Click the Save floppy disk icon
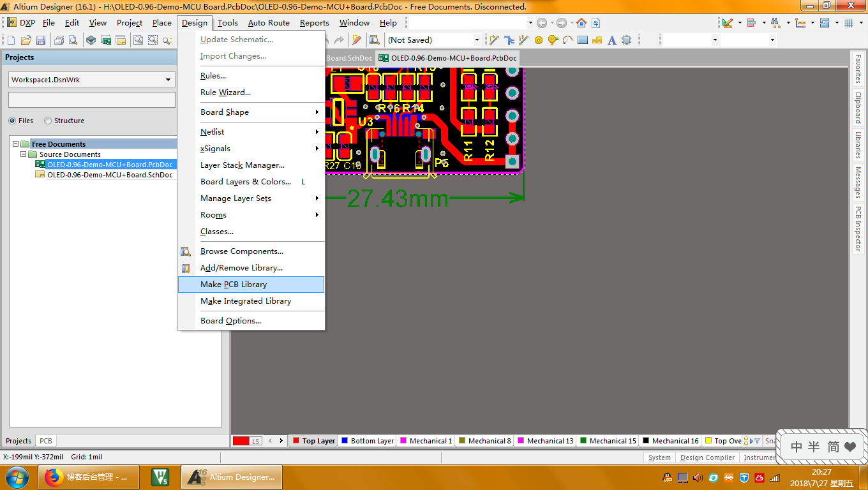868x490 pixels. tap(40, 40)
